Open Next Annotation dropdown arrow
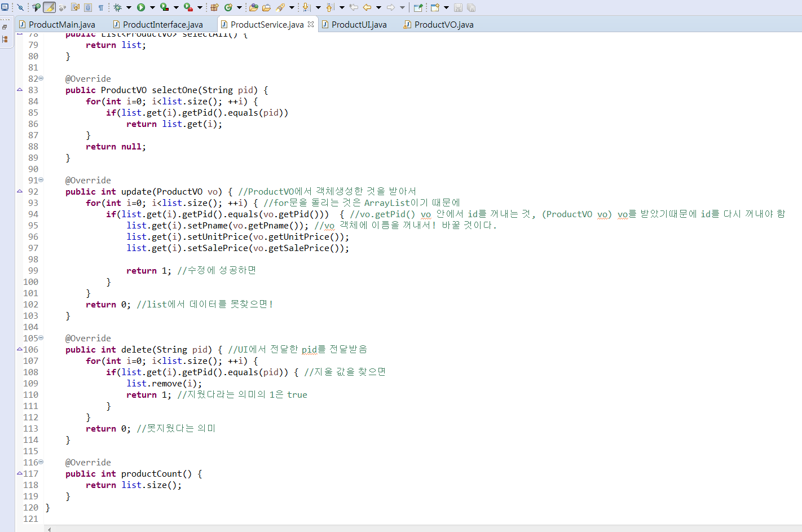The image size is (802, 532). pos(318,7)
